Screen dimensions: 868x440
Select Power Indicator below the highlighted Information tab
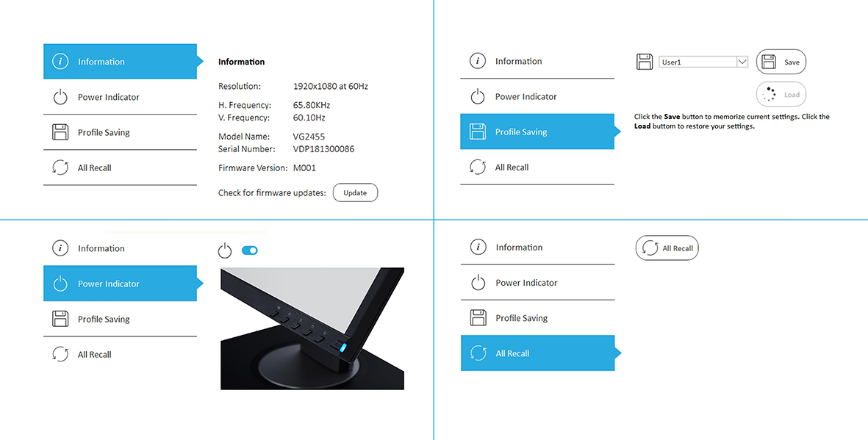click(x=120, y=97)
